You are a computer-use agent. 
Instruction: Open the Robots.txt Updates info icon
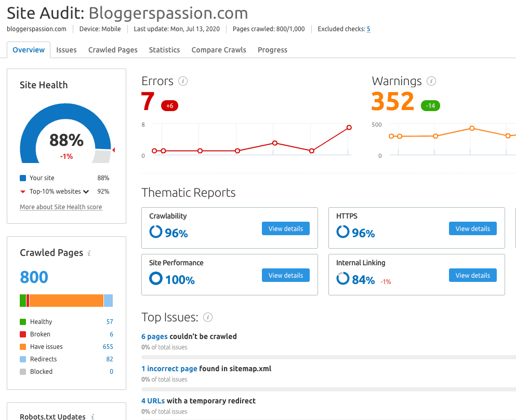coord(92,416)
